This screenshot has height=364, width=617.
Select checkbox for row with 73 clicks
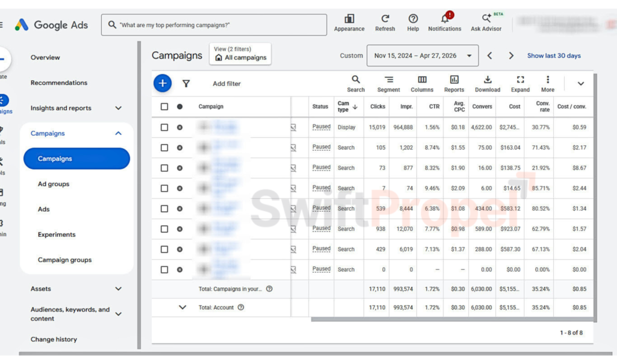point(164,168)
